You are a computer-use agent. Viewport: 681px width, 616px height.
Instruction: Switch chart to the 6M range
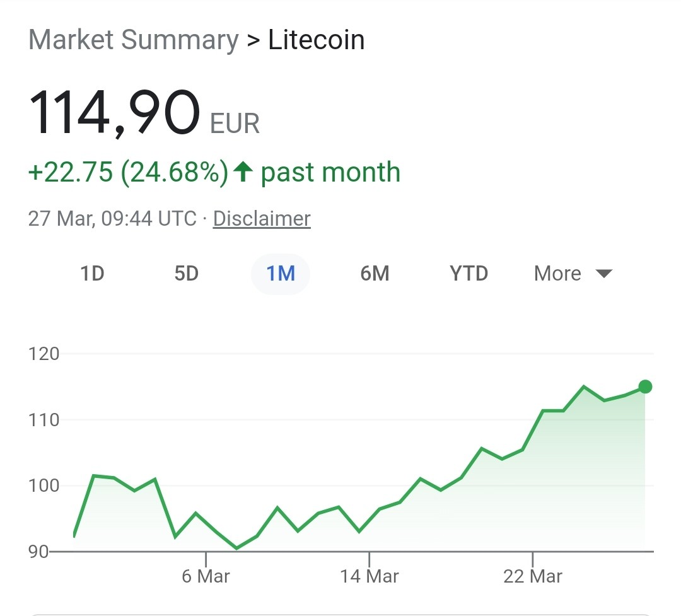pyautogui.click(x=375, y=274)
